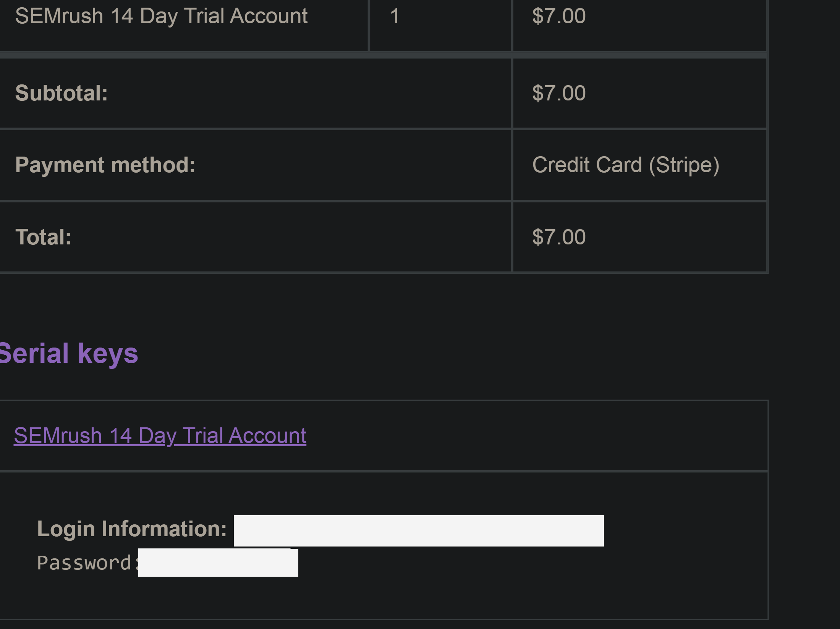The height and width of the screenshot is (629, 840).
Task: Click the Login Information label
Action: [132, 529]
